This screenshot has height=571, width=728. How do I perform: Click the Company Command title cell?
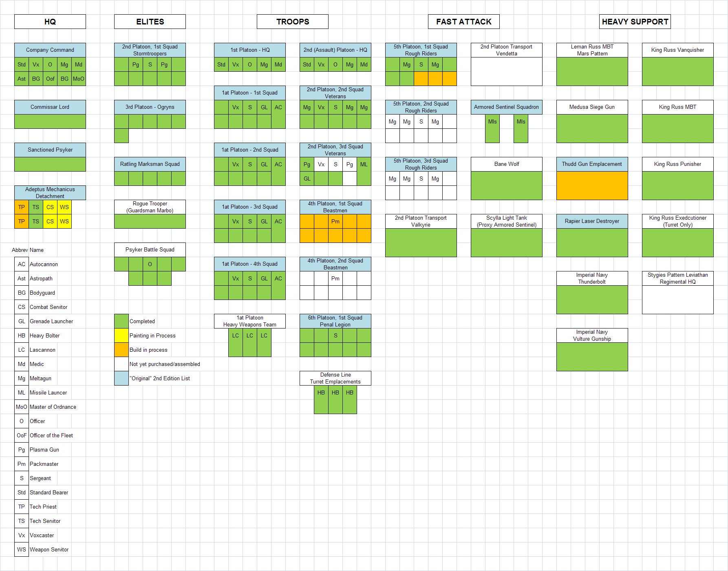50,50
